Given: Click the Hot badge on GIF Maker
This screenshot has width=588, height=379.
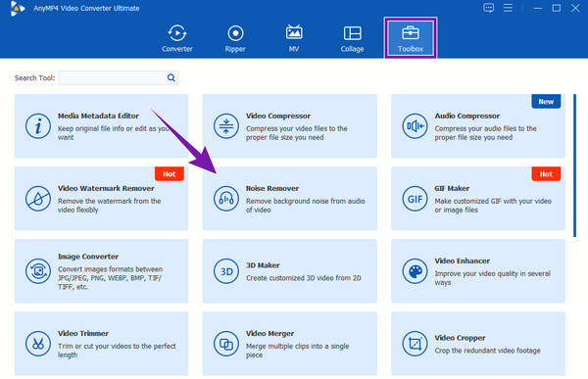Looking at the screenshot, I should point(546,174).
